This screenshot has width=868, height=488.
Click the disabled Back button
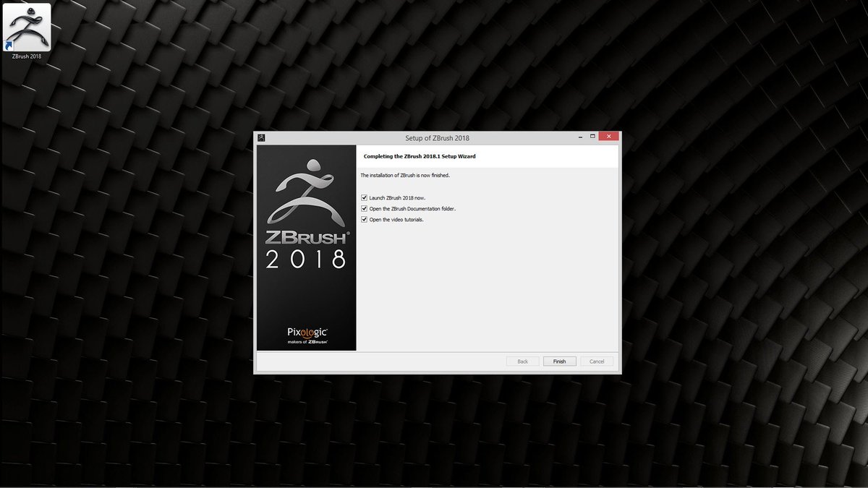pos(522,361)
